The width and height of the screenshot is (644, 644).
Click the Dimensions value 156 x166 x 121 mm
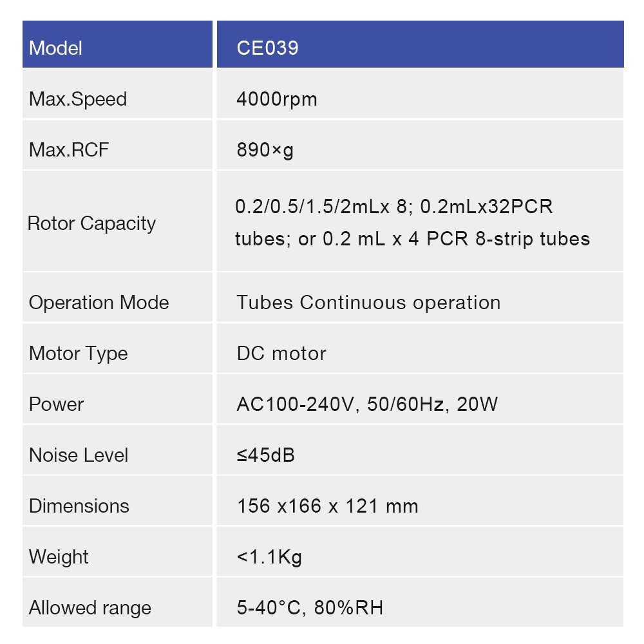click(328, 506)
